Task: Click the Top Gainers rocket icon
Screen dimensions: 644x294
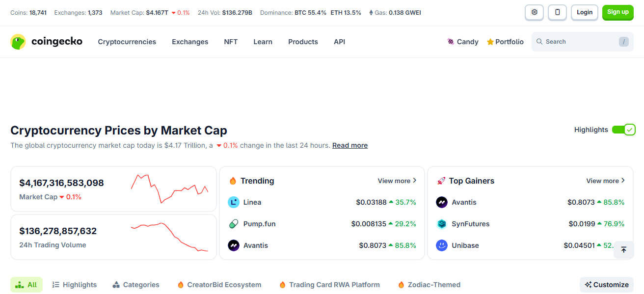Action: tap(441, 181)
